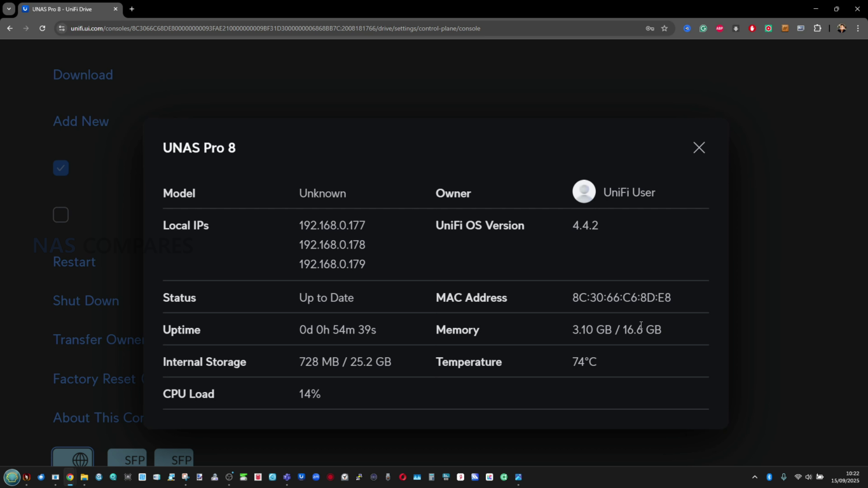Click the IP address 192.168.0.179
Image resolution: width=868 pixels, height=488 pixels.
pyautogui.click(x=332, y=264)
